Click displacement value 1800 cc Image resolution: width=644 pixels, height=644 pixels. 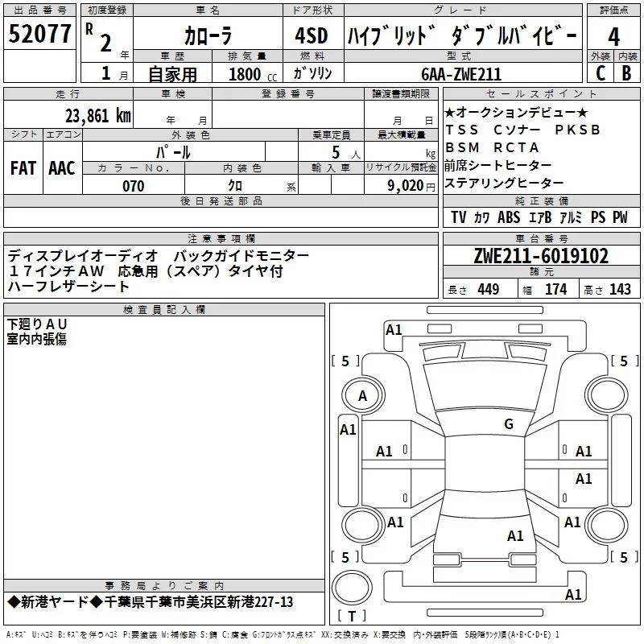tap(253, 75)
